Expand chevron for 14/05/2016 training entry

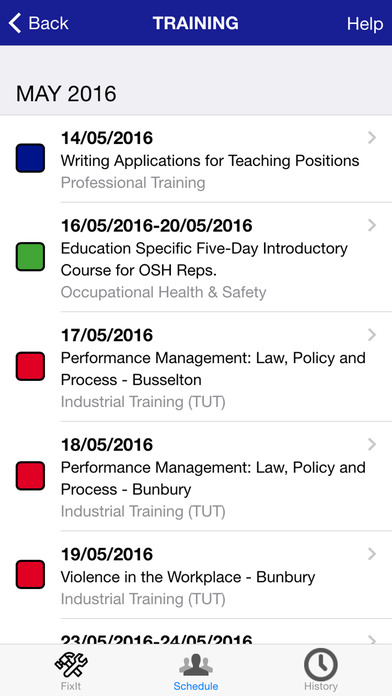click(372, 138)
